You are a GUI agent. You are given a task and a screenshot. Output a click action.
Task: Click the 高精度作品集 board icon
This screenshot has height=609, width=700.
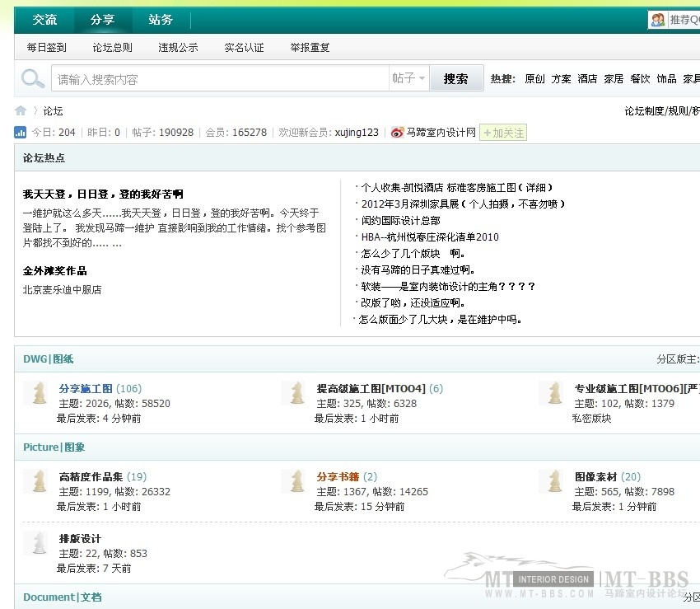38,481
